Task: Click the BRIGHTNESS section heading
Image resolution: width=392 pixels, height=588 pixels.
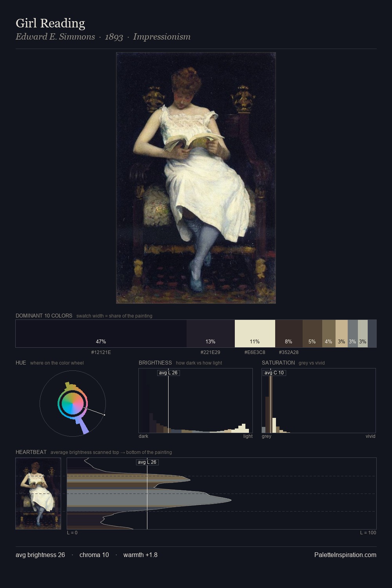Action: tap(155, 363)
